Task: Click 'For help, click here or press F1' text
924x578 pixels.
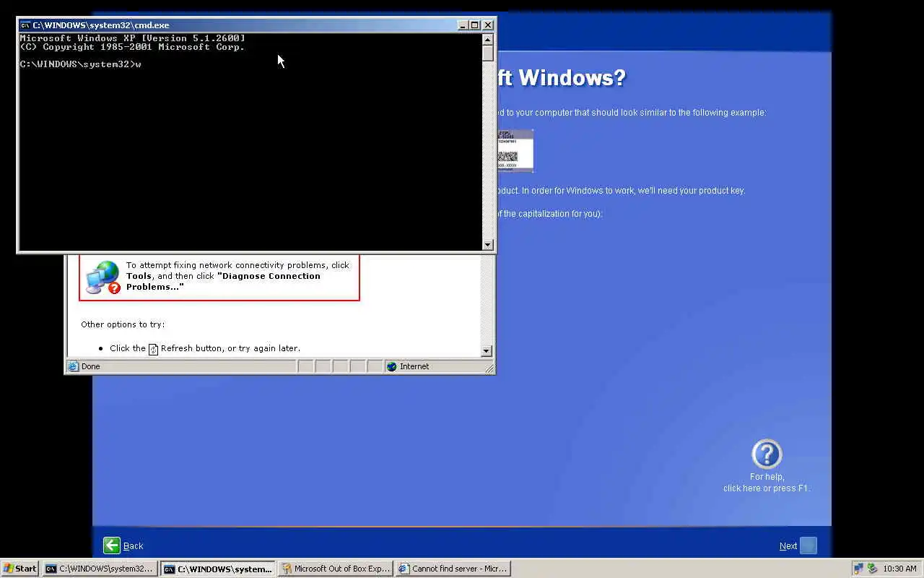Action: tap(767, 483)
